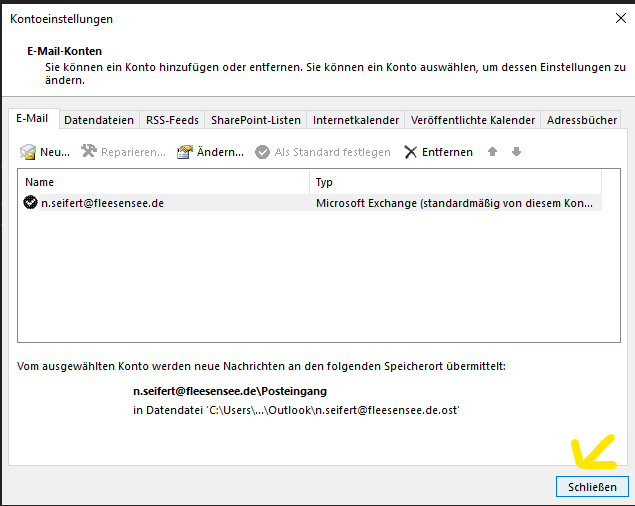Switch to the E-Mail tab

click(x=34, y=118)
